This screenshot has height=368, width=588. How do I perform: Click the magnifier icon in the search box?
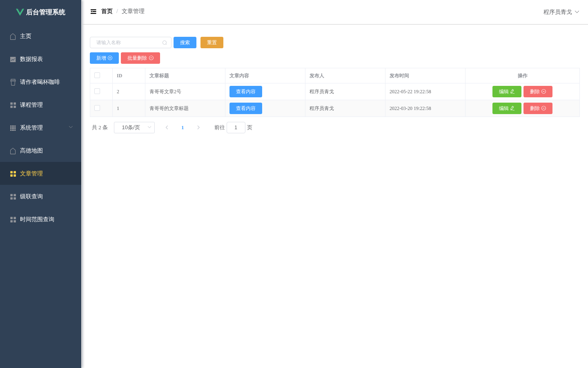click(x=165, y=43)
